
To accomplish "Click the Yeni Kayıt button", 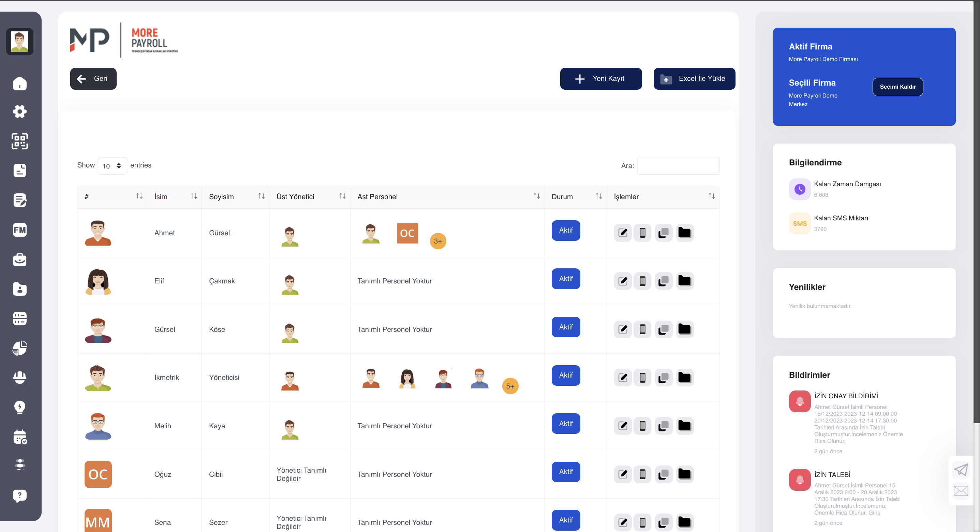I will tap(601, 79).
